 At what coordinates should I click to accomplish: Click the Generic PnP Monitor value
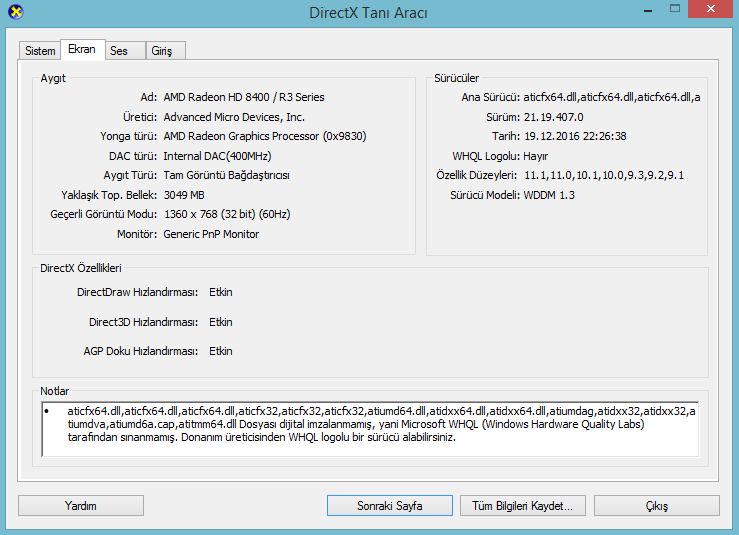[211, 234]
